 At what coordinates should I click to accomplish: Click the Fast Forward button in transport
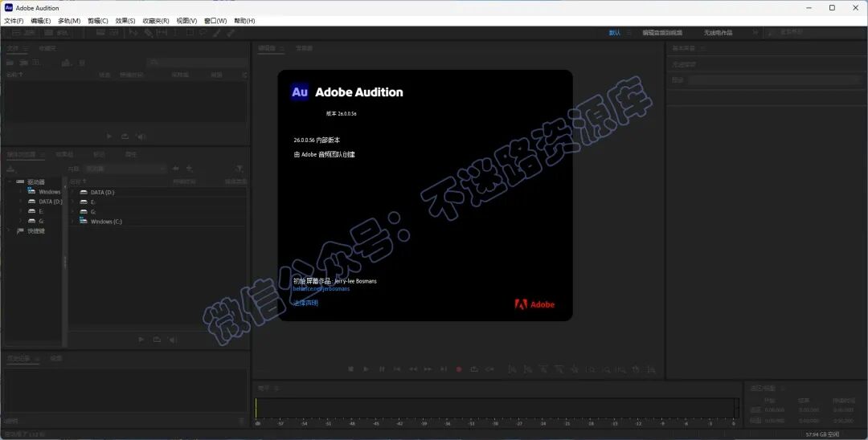click(x=428, y=369)
